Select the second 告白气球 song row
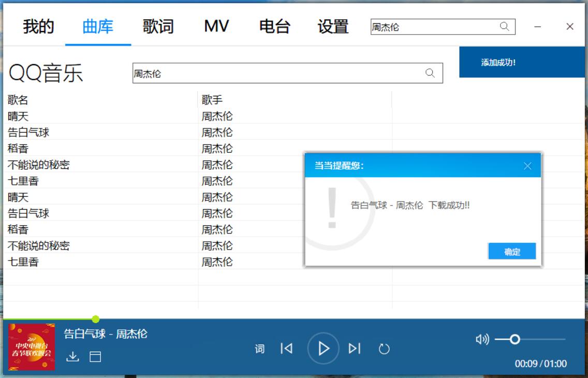This screenshot has height=378, width=588. (154, 213)
